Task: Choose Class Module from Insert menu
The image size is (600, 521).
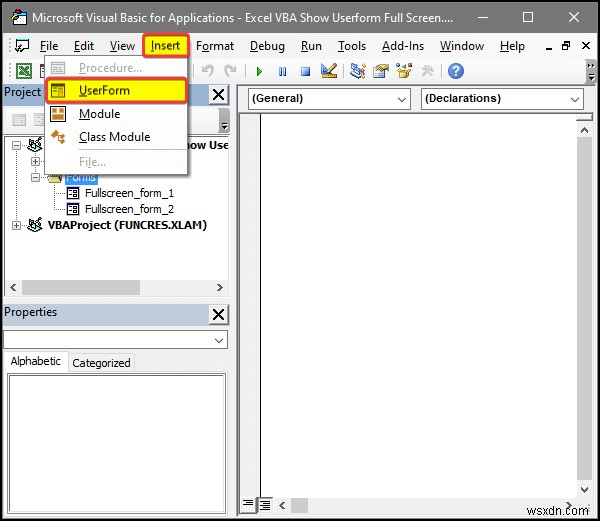Action: click(116, 137)
